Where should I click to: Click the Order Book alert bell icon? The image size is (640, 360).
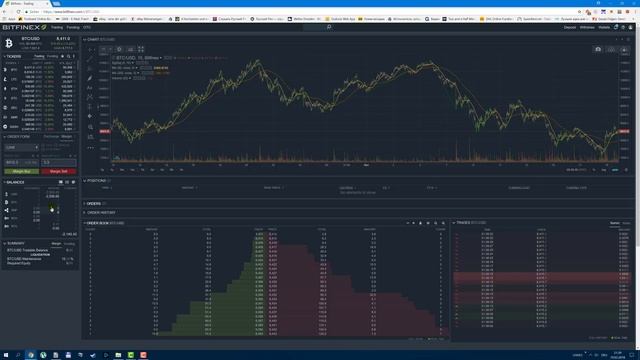click(x=420, y=223)
